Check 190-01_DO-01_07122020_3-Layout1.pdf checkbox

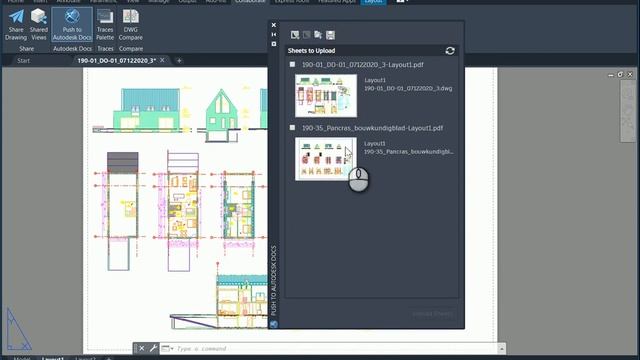(292, 64)
